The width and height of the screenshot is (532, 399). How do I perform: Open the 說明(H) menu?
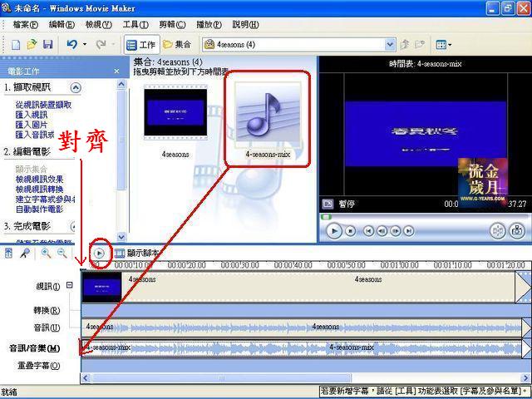click(x=245, y=24)
